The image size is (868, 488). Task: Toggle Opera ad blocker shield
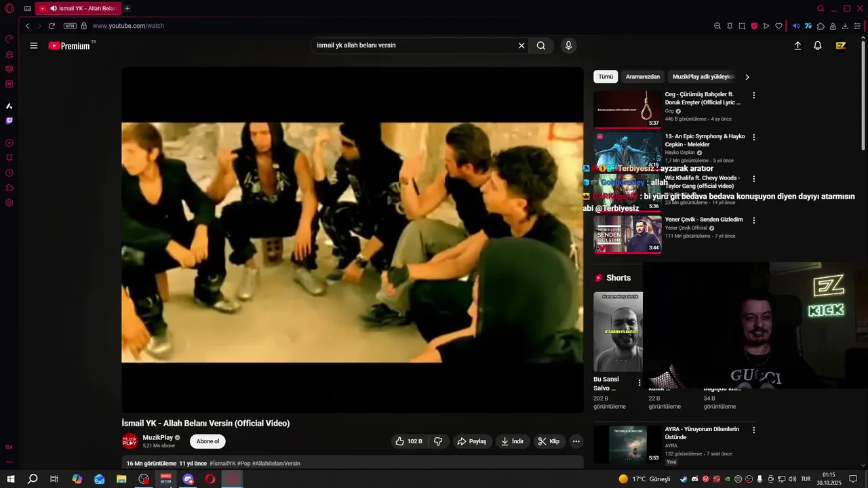pyautogui.click(x=754, y=26)
